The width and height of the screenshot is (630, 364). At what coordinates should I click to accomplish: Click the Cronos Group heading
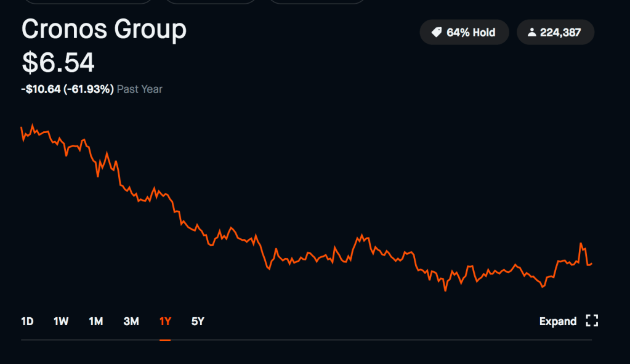[x=103, y=30]
